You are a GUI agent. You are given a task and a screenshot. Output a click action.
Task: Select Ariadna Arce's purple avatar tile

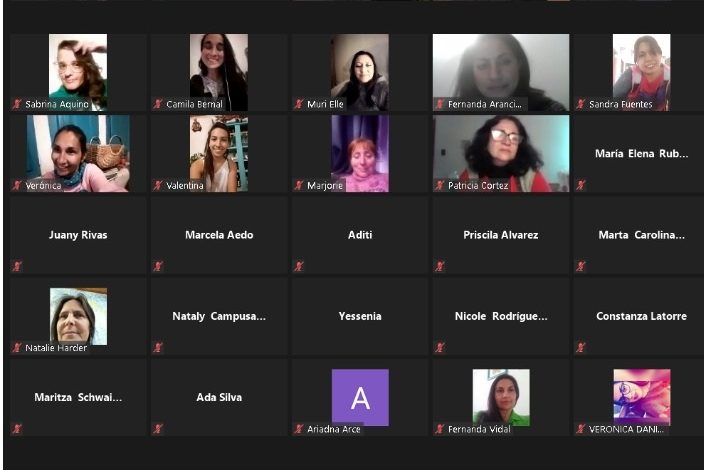360,398
